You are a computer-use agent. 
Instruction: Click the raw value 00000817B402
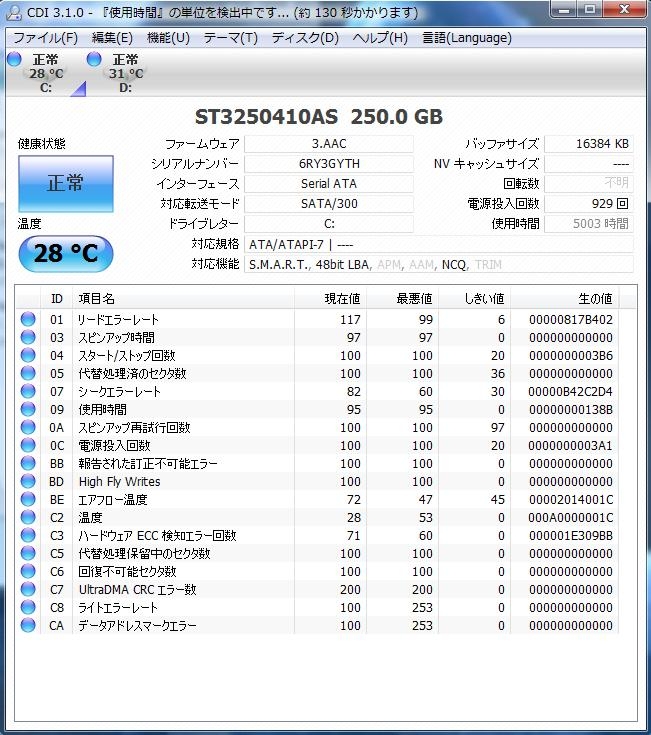[571, 320]
